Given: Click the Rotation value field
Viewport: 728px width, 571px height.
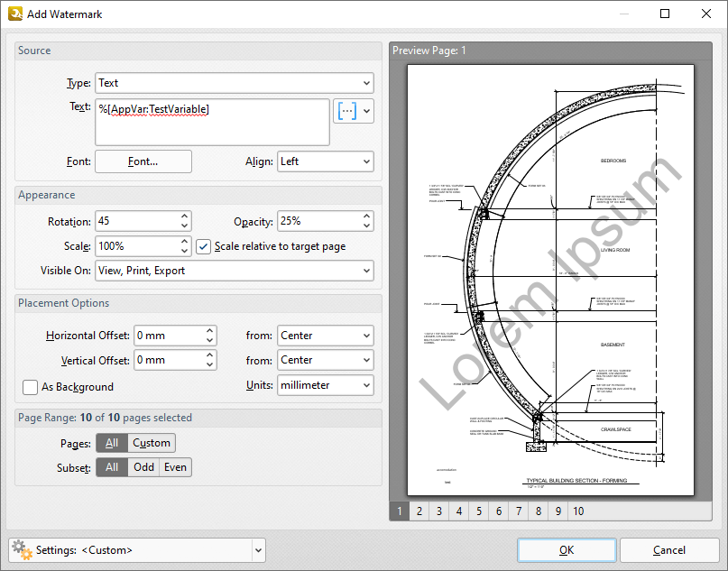Looking at the screenshot, I should tap(137, 221).
